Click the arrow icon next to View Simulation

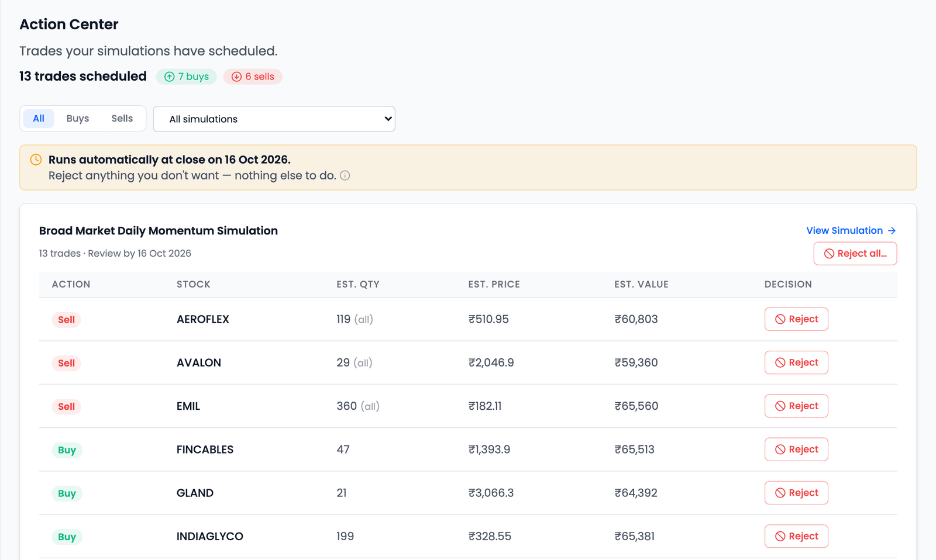coord(892,231)
